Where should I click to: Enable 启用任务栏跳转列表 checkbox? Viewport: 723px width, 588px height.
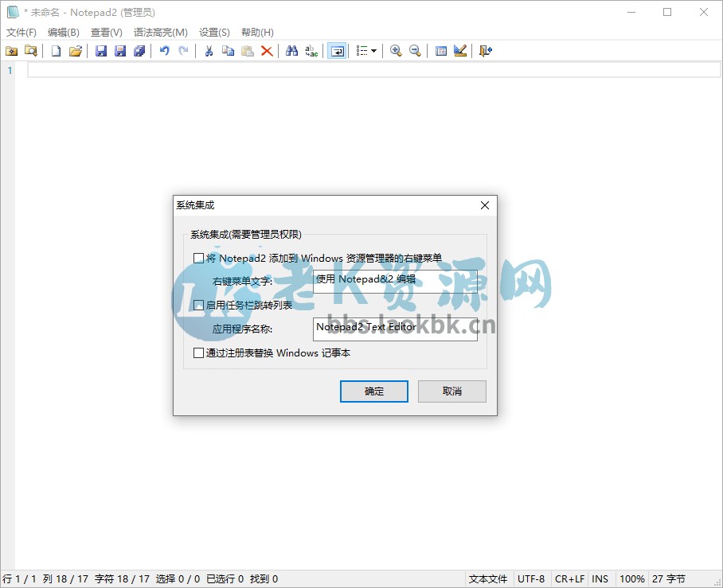pyautogui.click(x=199, y=305)
